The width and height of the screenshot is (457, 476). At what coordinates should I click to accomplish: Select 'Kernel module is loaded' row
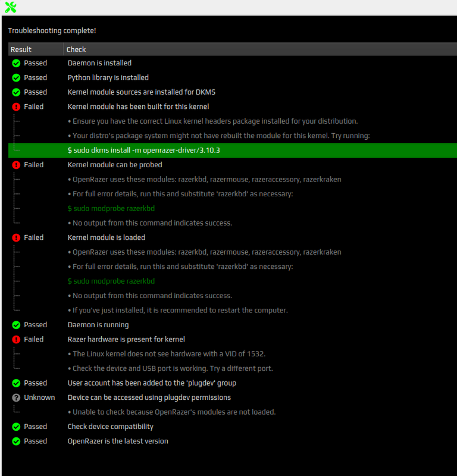(233, 237)
